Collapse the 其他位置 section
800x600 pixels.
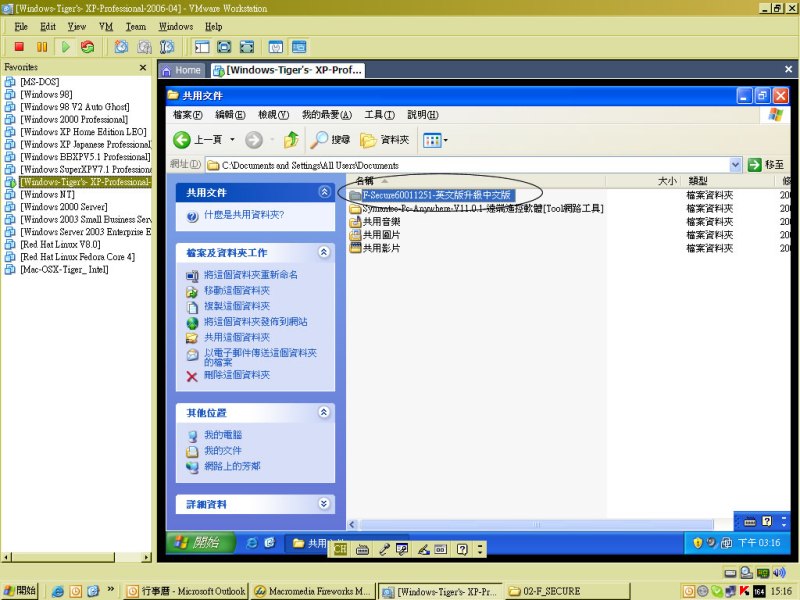[324, 412]
